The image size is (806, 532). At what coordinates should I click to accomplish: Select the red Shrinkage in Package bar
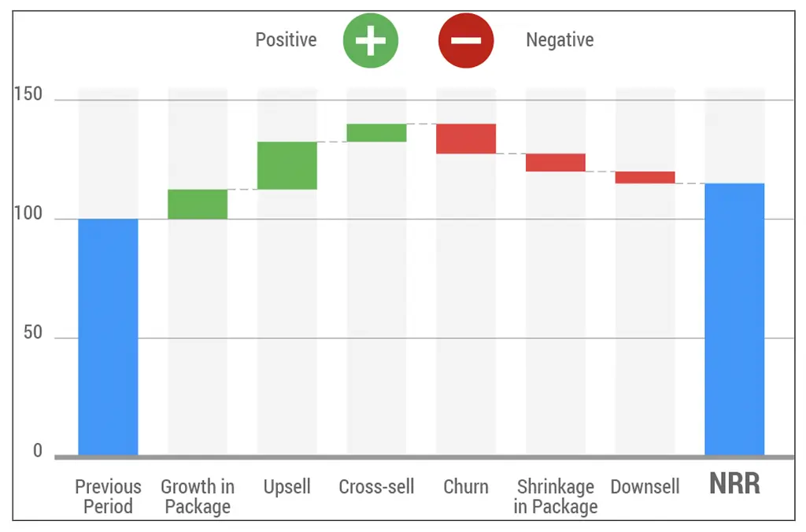click(x=556, y=162)
